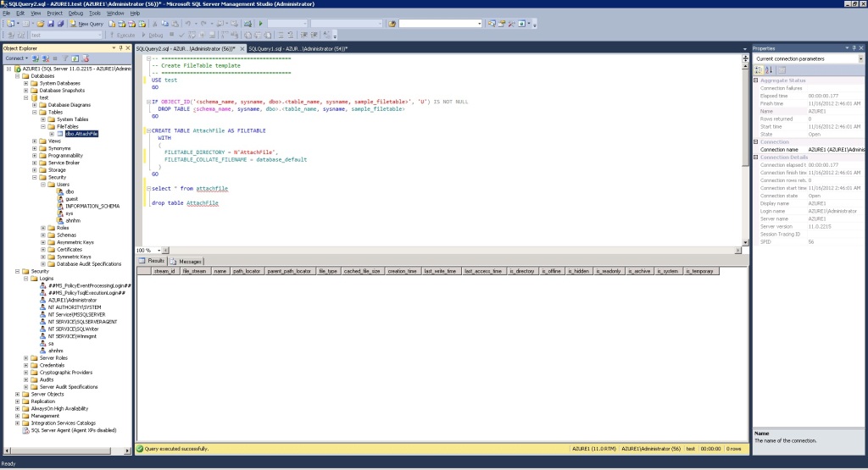Open the 100 % zoom dropdown
Screen dimensions: 868x470
(x=159, y=251)
